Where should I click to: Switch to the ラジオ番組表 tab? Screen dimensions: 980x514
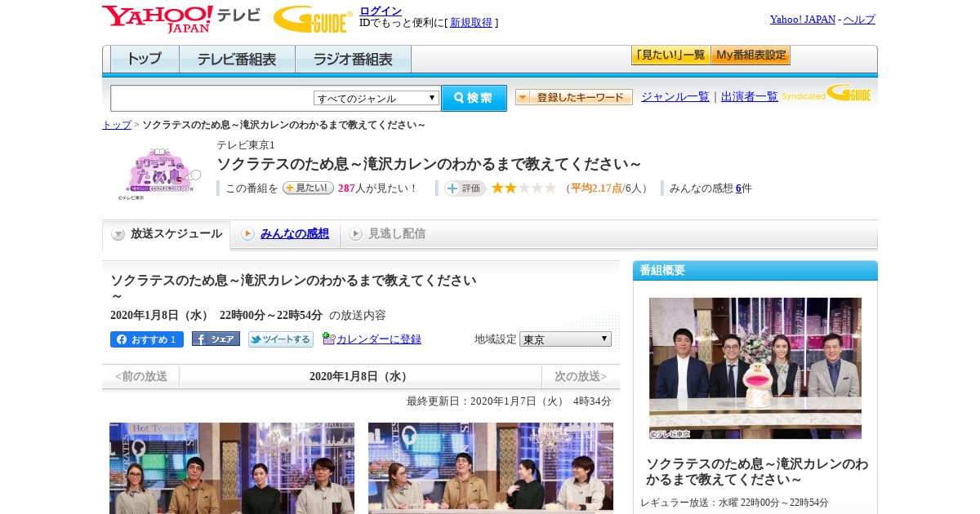pos(353,60)
